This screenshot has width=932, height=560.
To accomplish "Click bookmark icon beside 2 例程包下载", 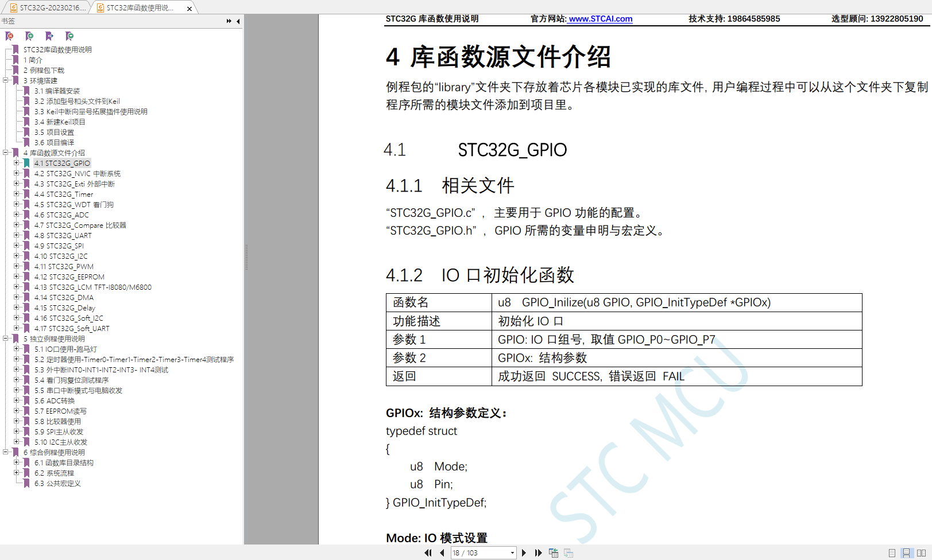I will pyautogui.click(x=16, y=70).
